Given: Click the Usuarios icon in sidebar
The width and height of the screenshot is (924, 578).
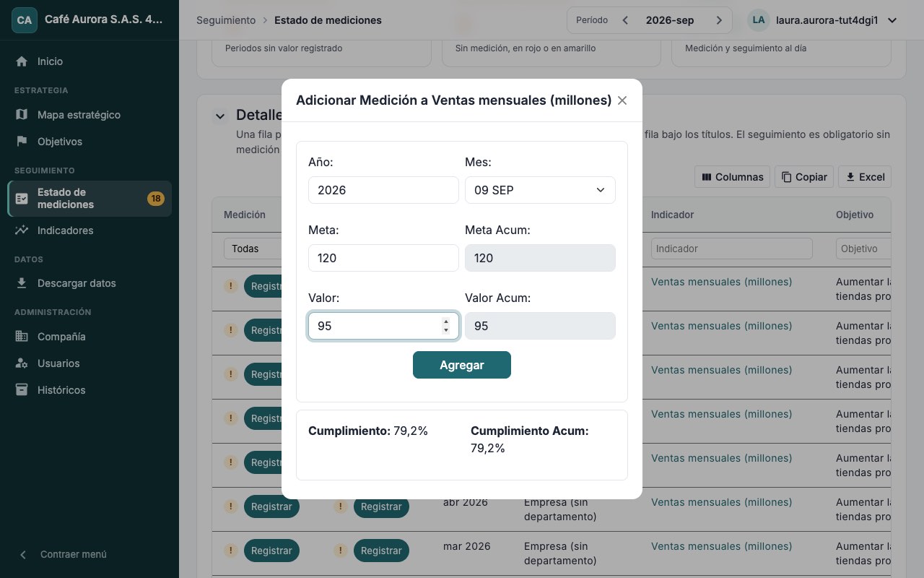Looking at the screenshot, I should (x=22, y=363).
